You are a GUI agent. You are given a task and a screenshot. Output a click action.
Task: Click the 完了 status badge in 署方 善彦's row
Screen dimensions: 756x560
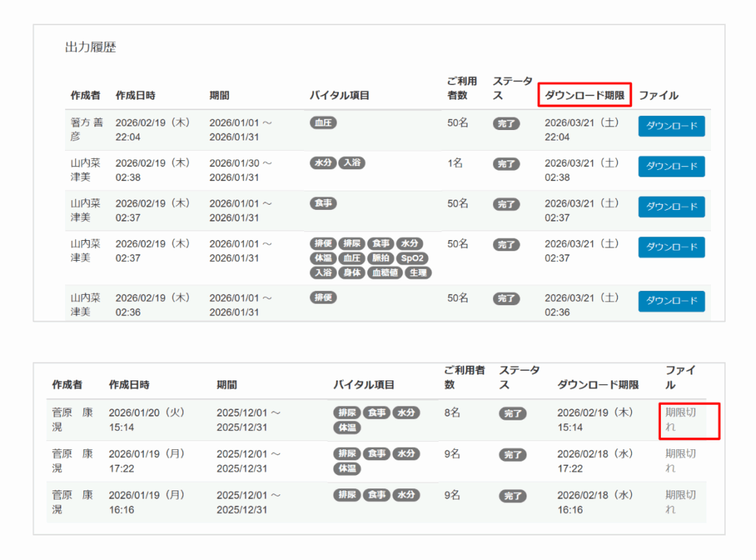pyautogui.click(x=506, y=123)
